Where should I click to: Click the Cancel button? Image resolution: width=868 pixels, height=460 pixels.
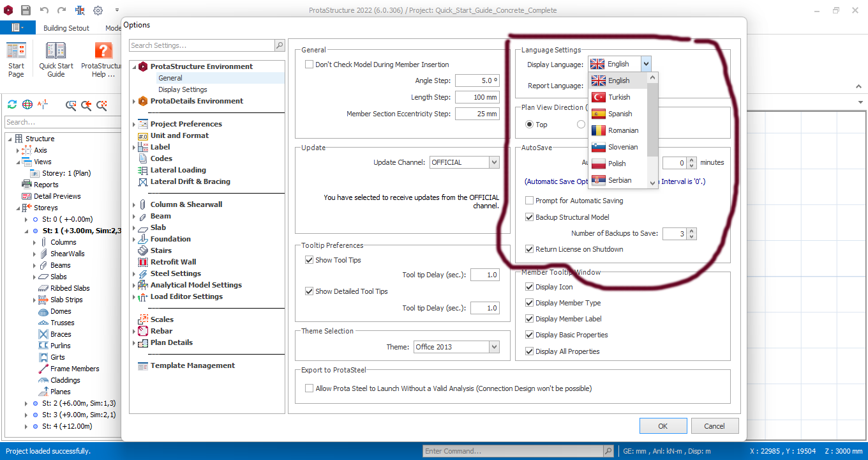point(714,426)
